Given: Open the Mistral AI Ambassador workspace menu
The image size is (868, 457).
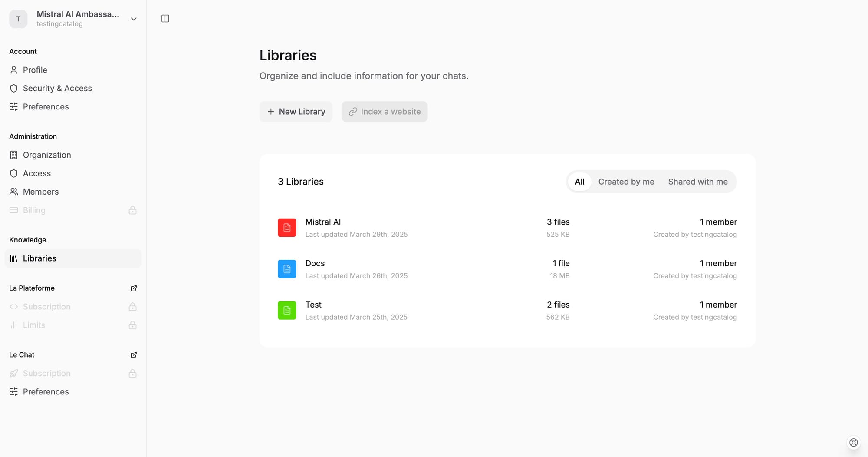Looking at the screenshot, I should pos(73,19).
